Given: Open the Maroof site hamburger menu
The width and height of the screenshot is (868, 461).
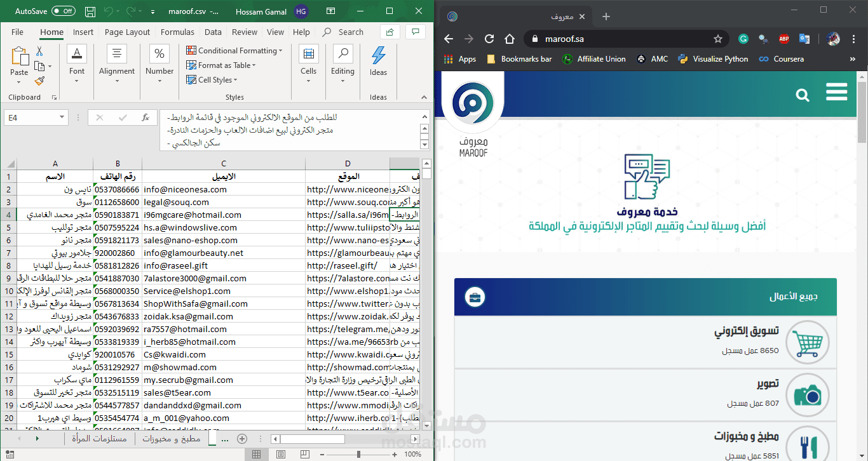Looking at the screenshot, I should coord(837,92).
